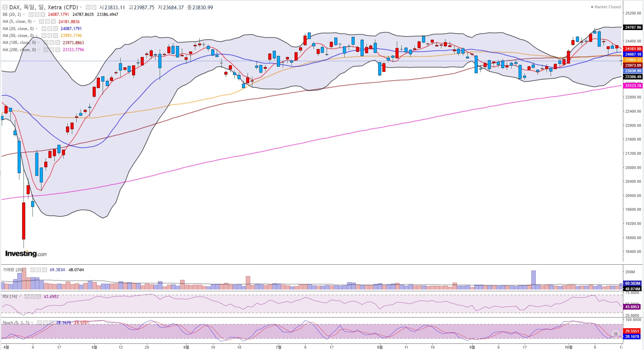The height and width of the screenshot is (350, 644).
Task: Expand the MA (50, close, 0) dropdown arrow
Action: pos(37,36)
